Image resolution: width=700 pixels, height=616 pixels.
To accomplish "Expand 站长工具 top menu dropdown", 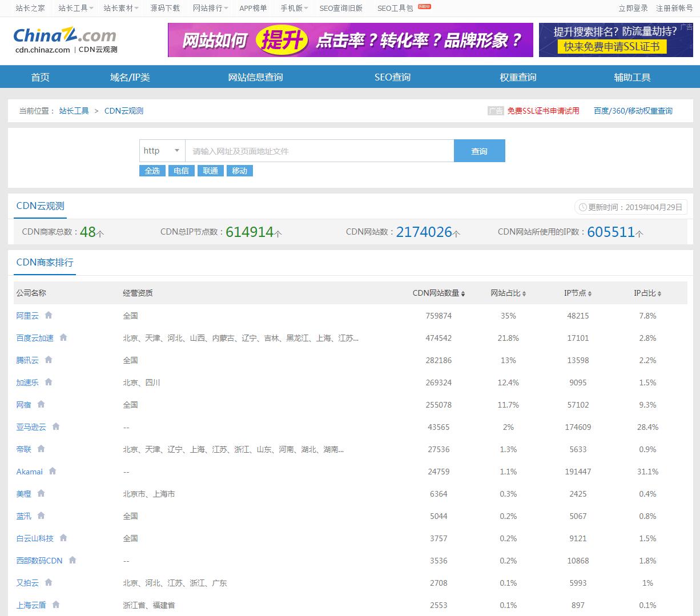I will 75,8.
